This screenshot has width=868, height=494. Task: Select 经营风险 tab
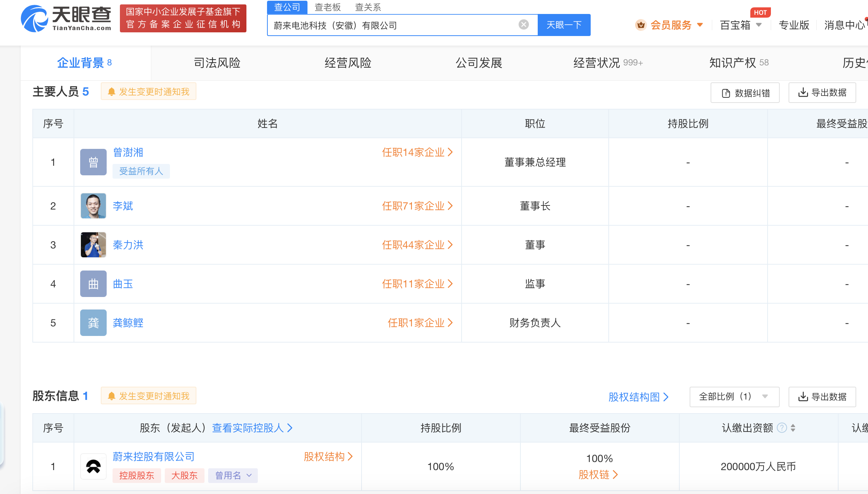pyautogui.click(x=348, y=63)
